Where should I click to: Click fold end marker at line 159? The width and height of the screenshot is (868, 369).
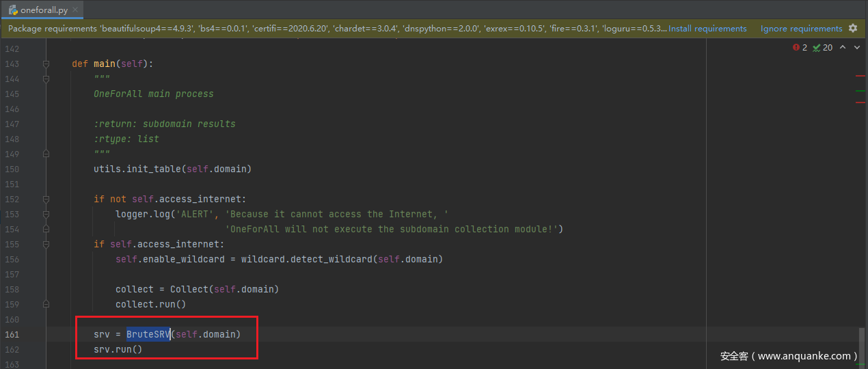46,304
